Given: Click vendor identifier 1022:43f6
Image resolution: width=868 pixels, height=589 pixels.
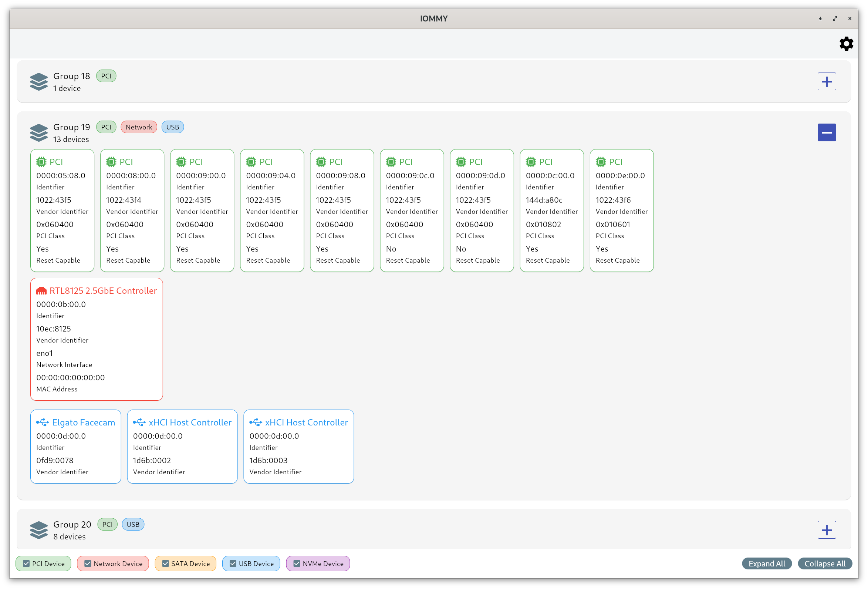Looking at the screenshot, I should (x=613, y=200).
